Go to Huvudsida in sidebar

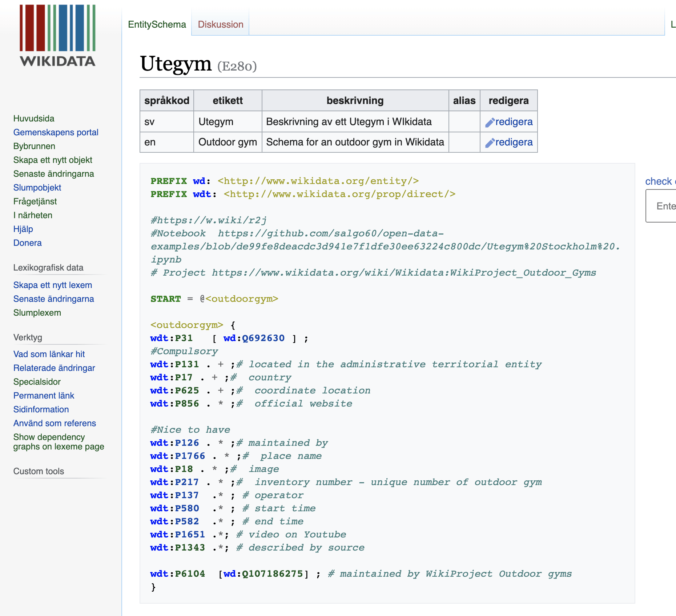point(34,119)
